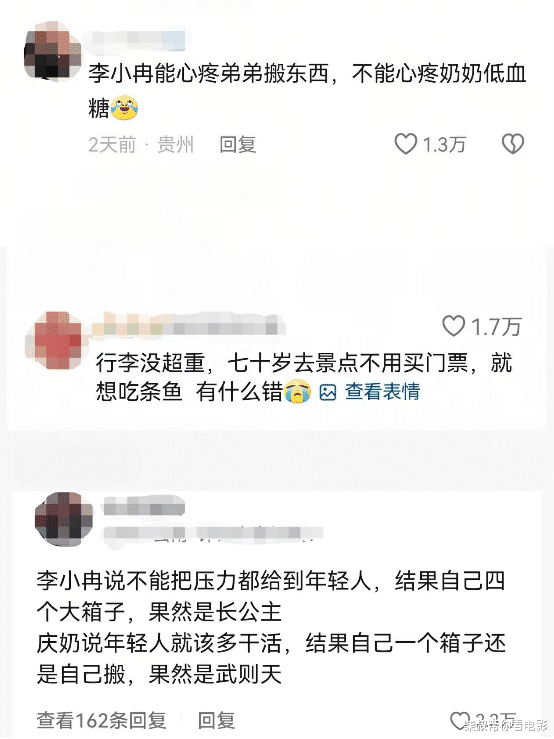Screen dimensions: 554x739
Task: Like the bottom comment about 武则天
Action: click(460, 721)
